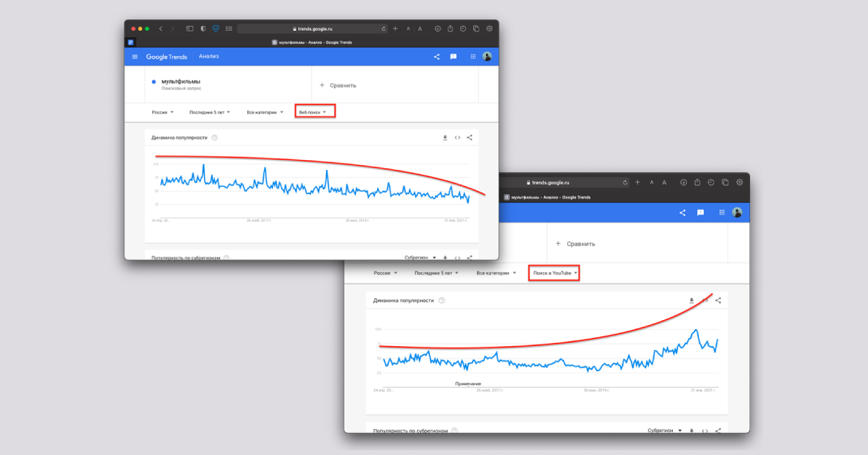
Task: Open history clock icon in front window
Action: click(463, 28)
